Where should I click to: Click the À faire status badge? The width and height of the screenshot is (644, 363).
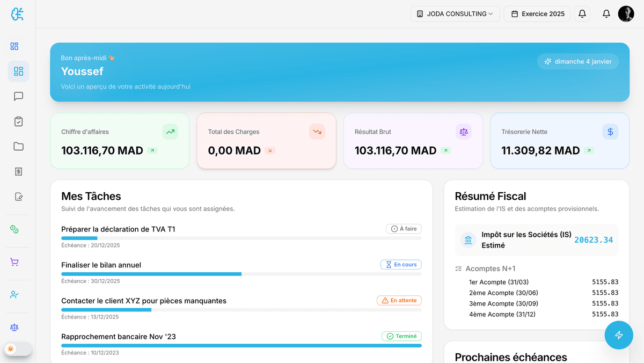404,229
